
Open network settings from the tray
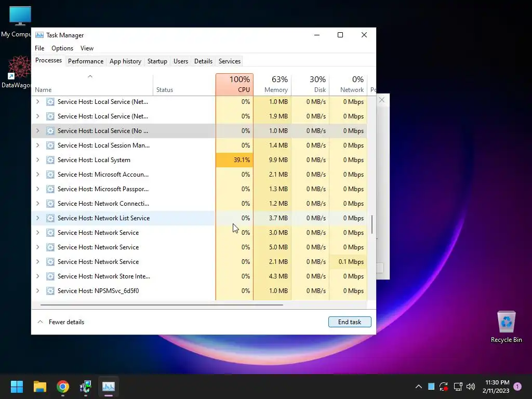458,387
